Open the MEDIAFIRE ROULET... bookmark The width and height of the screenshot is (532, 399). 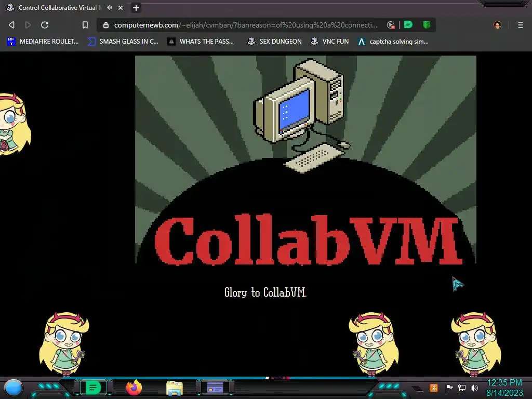(43, 42)
